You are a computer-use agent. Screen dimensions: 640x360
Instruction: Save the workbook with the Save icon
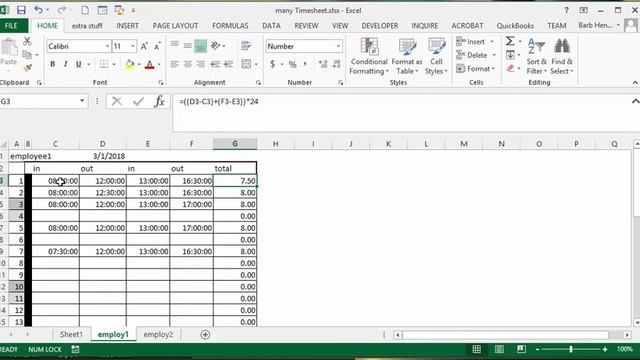pos(21,10)
